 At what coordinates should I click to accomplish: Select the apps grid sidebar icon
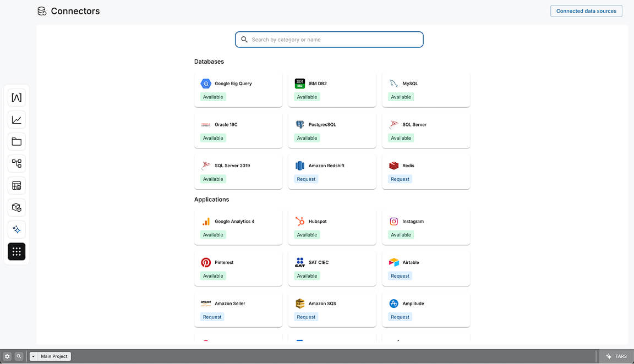tap(17, 251)
